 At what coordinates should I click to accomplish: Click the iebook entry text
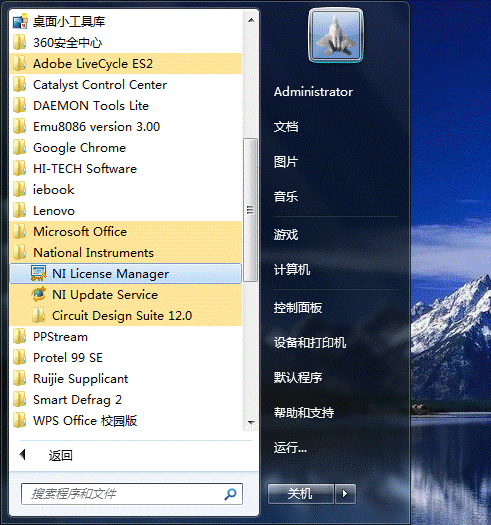[x=54, y=190]
